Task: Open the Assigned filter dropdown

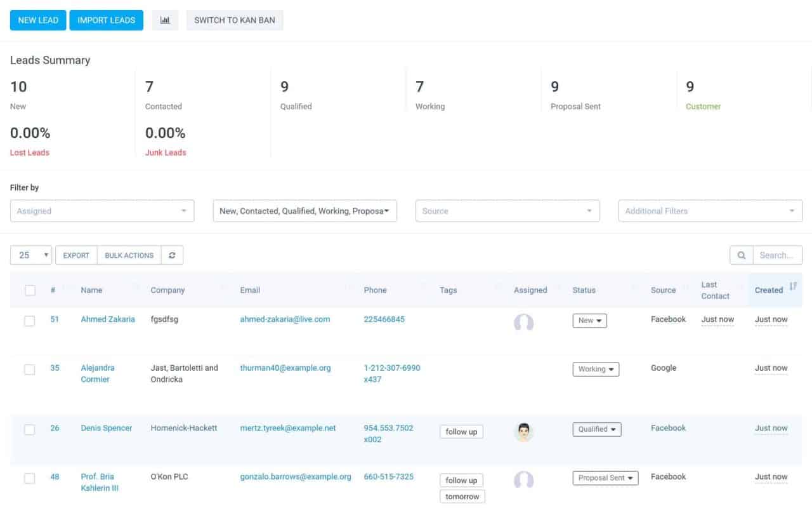Action: click(102, 211)
